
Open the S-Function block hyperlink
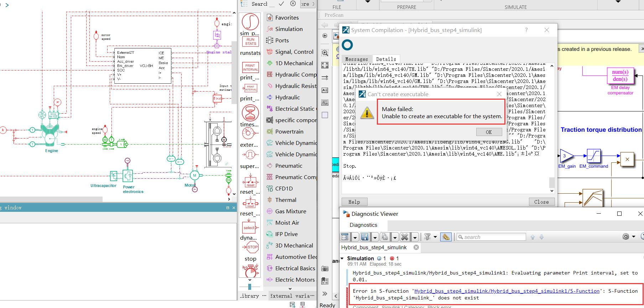coord(507,291)
